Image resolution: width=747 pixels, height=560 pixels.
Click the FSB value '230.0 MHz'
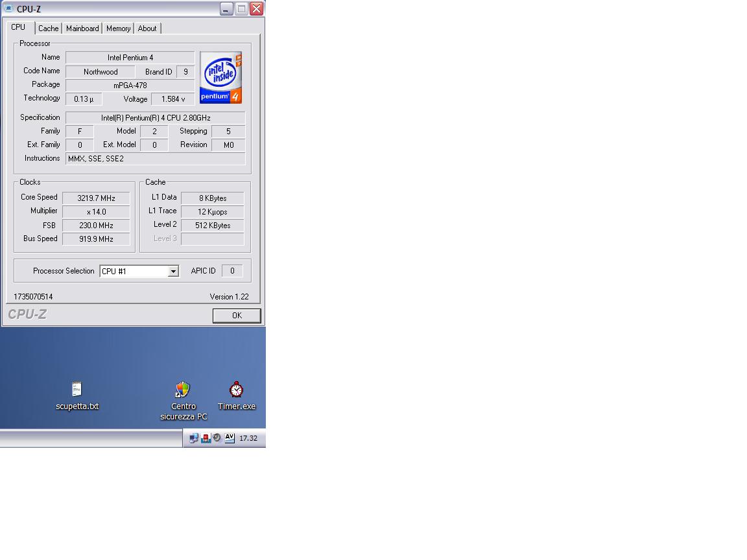point(96,226)
